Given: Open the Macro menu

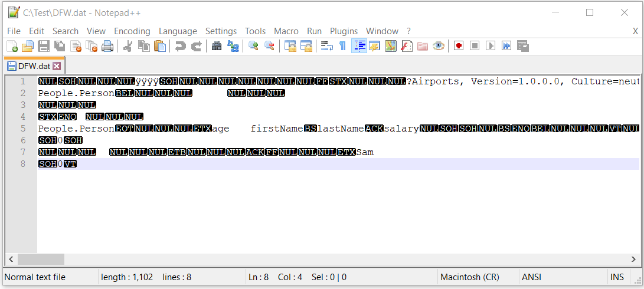Looking at the screenshot, I should [x=286, y=31].
